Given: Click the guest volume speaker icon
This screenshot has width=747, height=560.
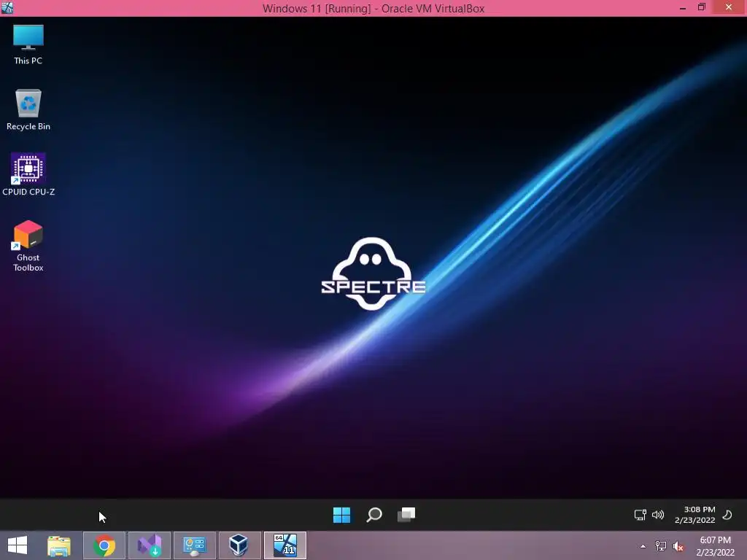Looking at the screenshot, I should pyautogui.click(x=658, y=515).
